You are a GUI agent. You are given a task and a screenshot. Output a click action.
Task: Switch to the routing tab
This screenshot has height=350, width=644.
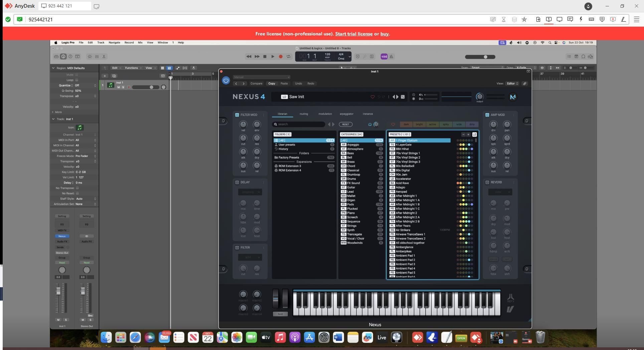[x=304, y=114]
